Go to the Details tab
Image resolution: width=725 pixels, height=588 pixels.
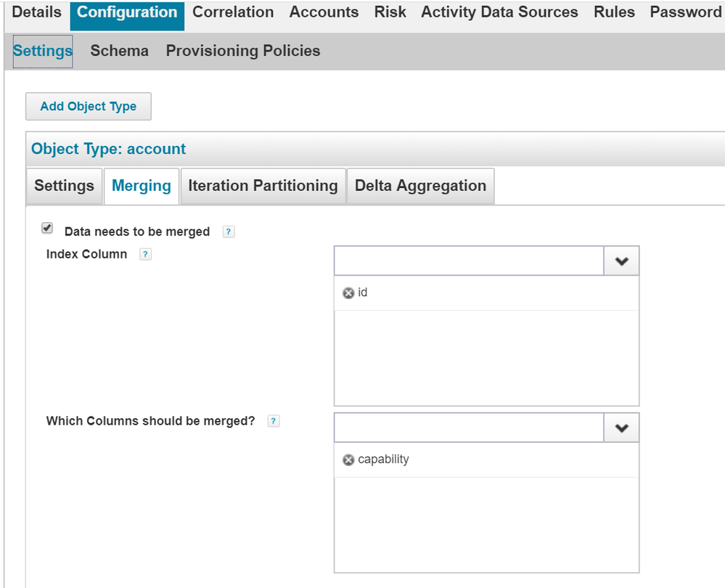click(x=36, y=12)
